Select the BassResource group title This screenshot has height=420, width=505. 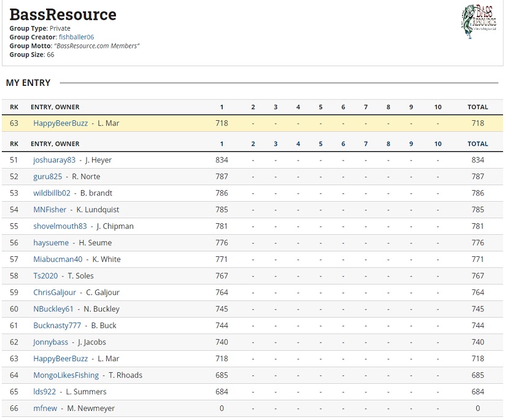(x=63, y=15)
